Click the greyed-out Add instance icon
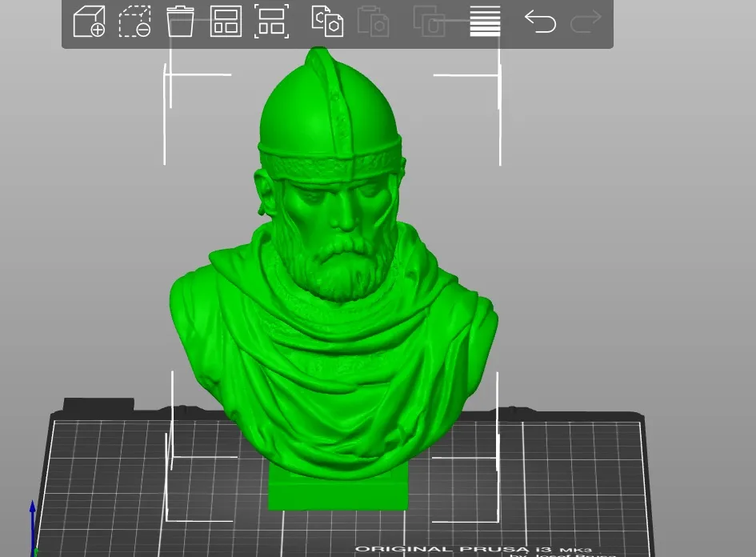Image resolution: width=756 pixels, height=557 pixels. point(429,22)
